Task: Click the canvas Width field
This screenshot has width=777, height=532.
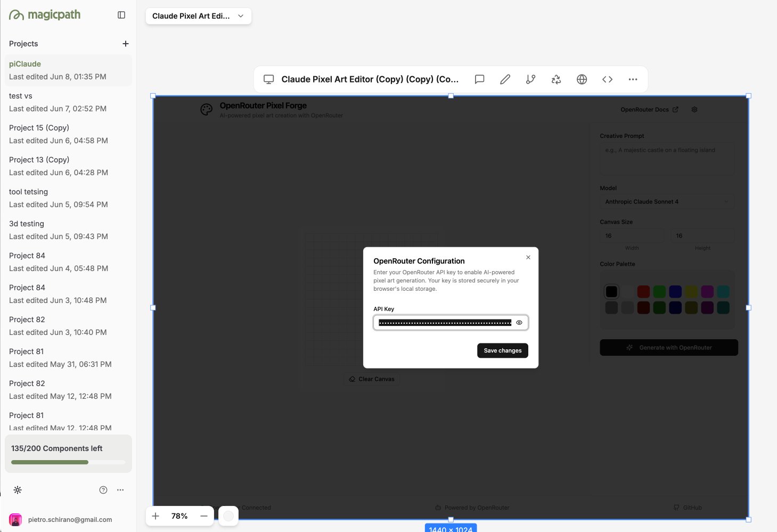Action: (x=632, y=236)
